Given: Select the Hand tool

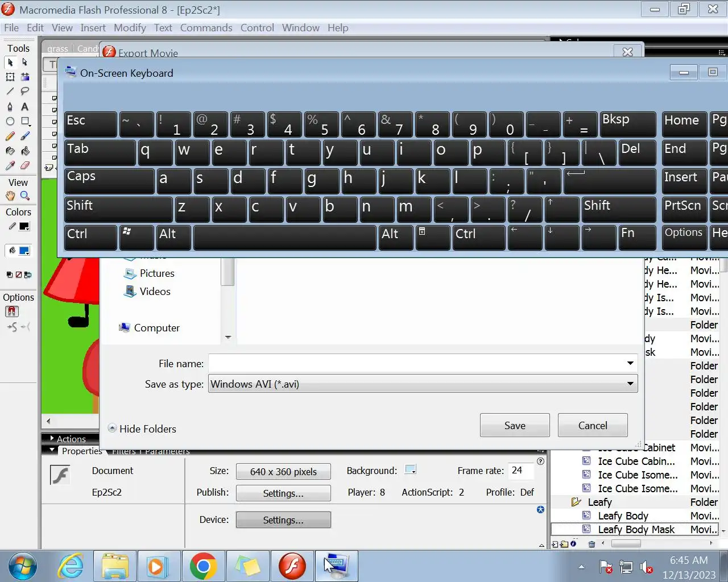Looking at the screenshot, I should coord(10,196).
